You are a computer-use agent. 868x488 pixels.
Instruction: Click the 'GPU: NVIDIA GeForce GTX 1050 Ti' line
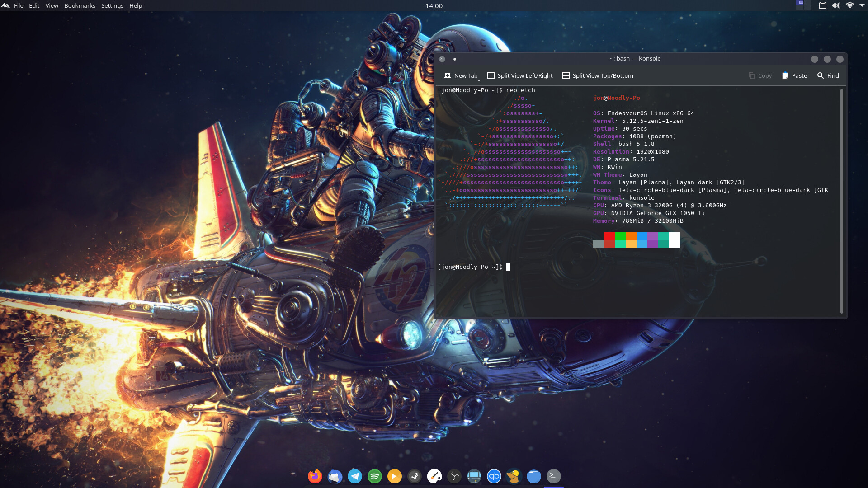[x=649, y=213]
